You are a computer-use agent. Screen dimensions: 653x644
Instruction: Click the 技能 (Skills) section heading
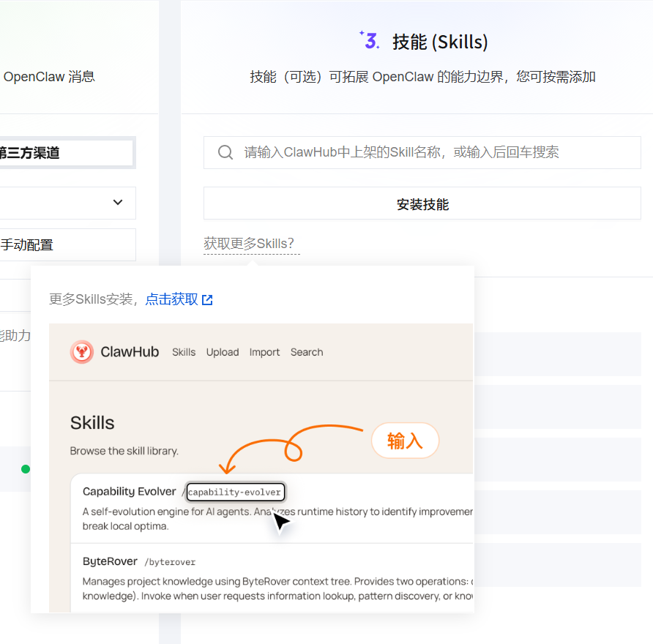(x=440, y=42)
